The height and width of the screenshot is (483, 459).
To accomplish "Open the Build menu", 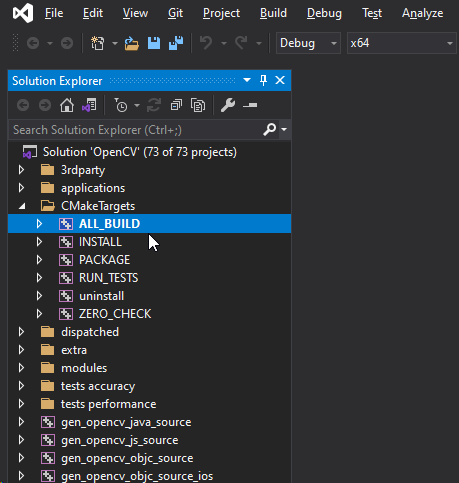I will pos(273,13).
